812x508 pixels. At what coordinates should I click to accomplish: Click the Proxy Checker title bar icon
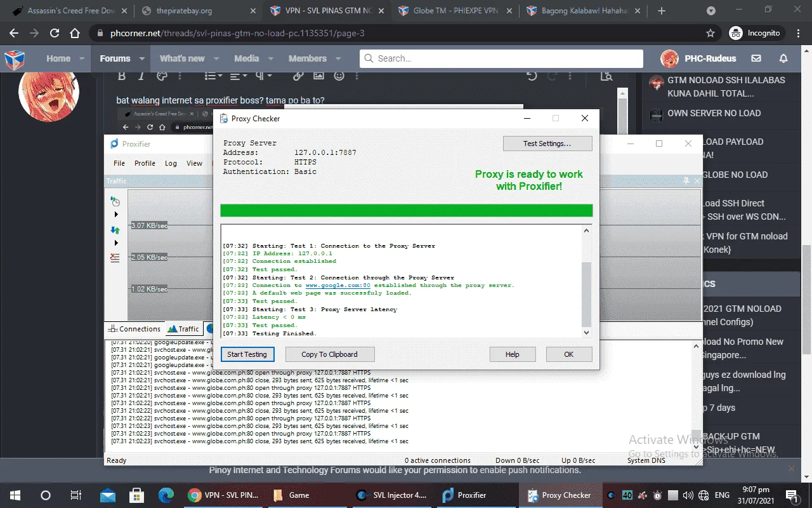[x=223, y=119]
